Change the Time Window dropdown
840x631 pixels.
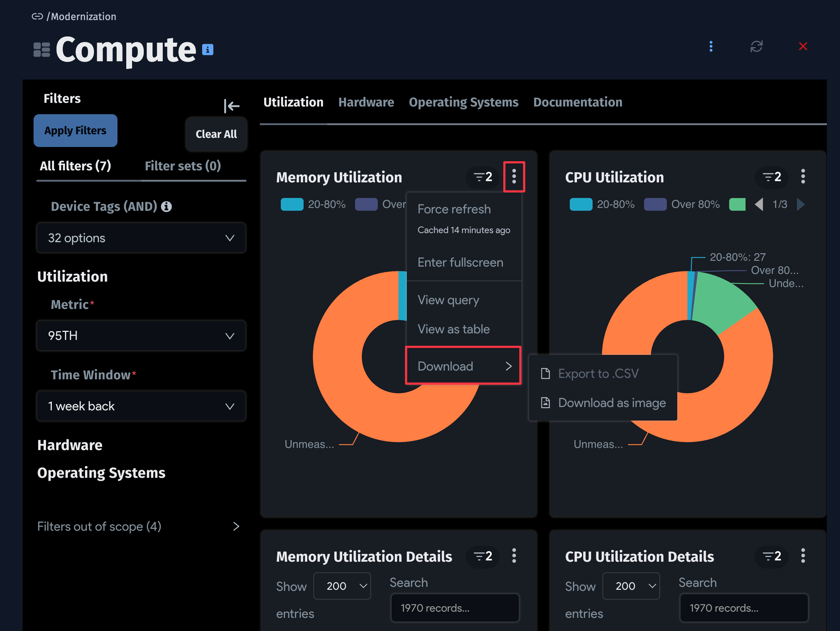tap(140, 406)
